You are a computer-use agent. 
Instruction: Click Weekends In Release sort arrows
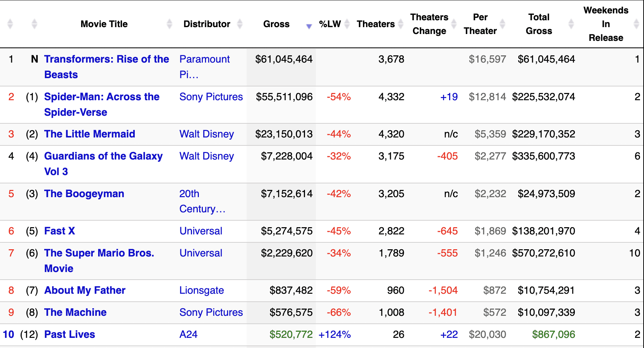point(636,24)
